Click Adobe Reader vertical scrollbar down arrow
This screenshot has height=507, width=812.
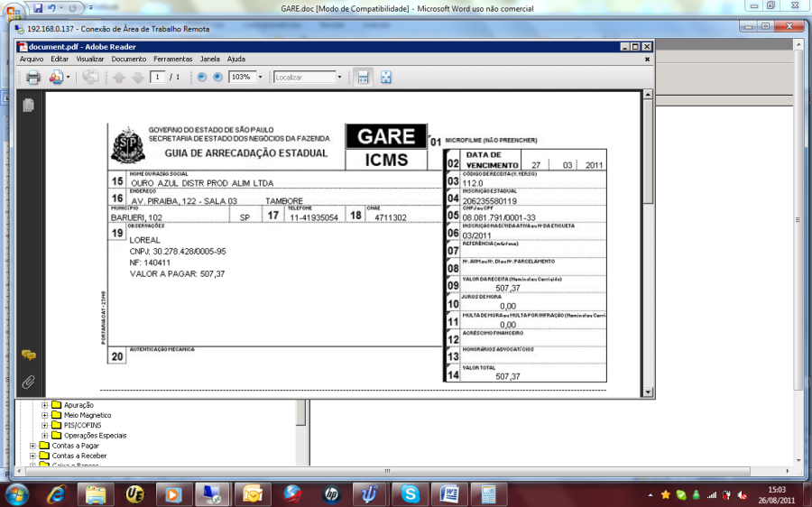coord(647,392)
